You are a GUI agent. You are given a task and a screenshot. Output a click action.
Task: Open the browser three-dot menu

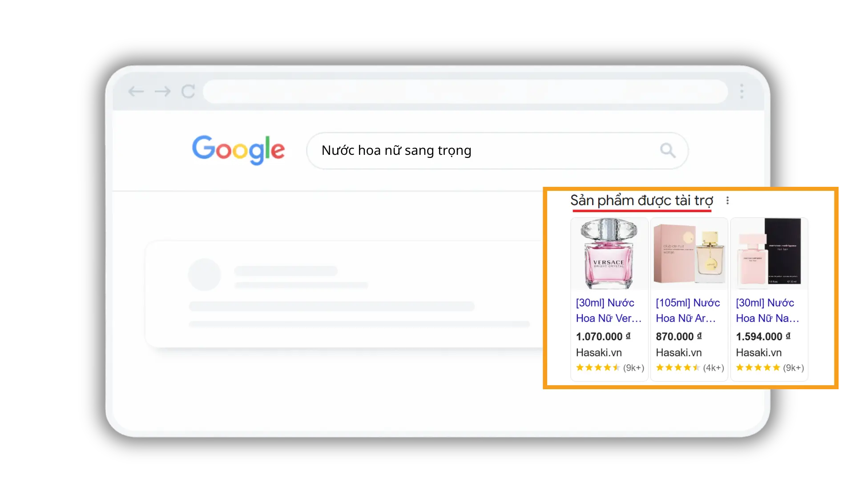click(741, 91)
